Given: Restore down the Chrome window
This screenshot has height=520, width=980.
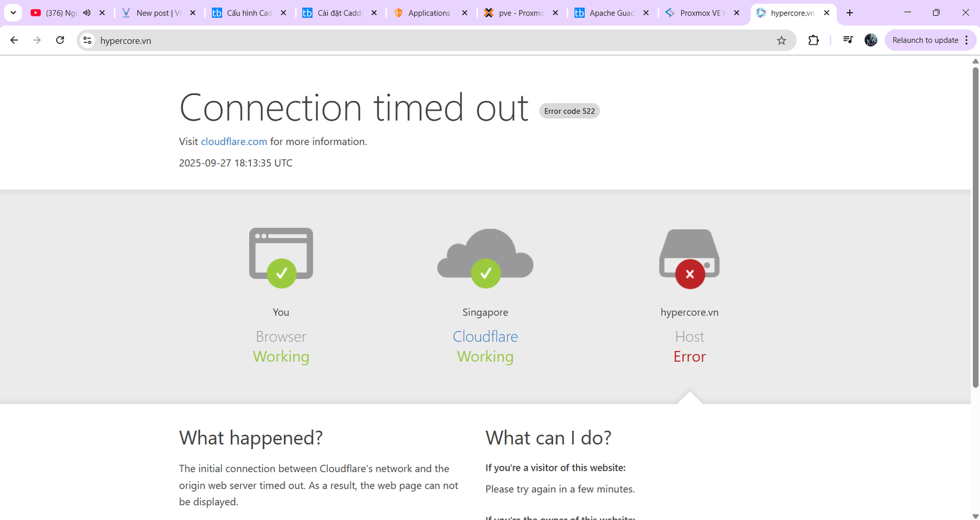Looking at the screenshot, I should click(936, 12).
